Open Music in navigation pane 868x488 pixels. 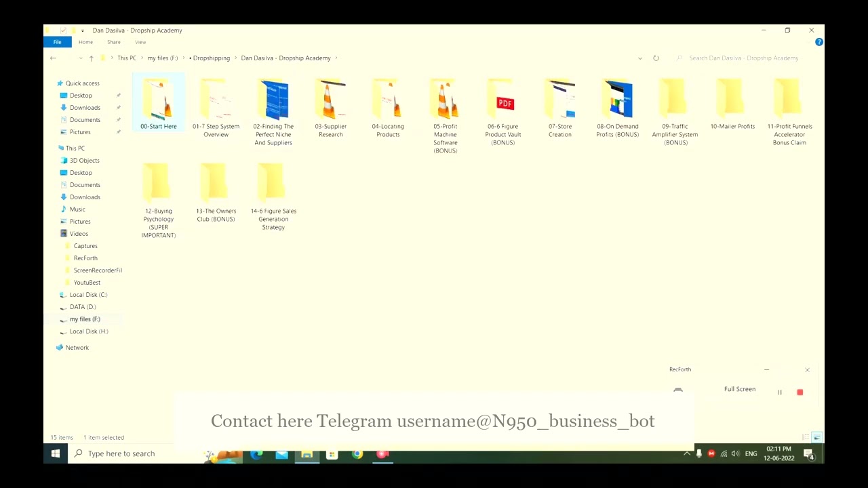pyautogui.click(x=77, y=209)
